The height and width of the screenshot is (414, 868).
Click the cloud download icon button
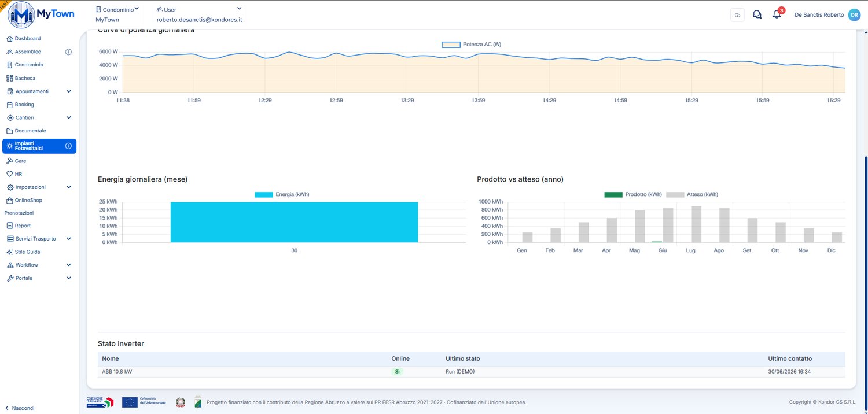[x=737, y=15]
